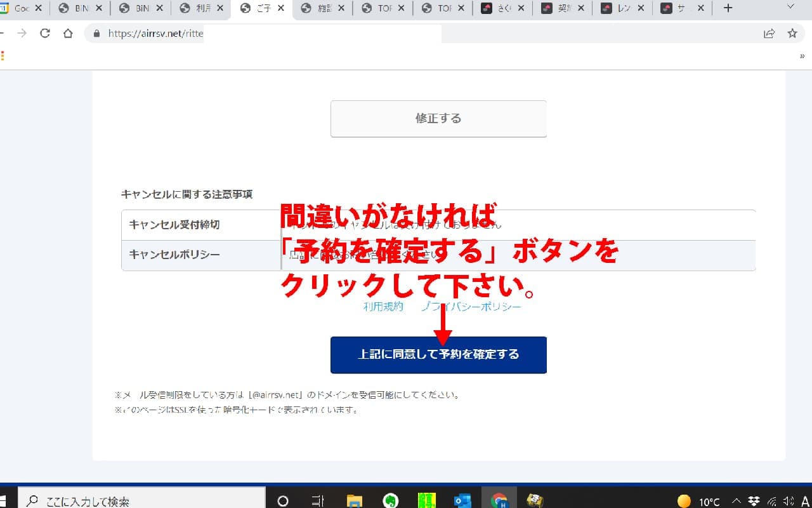This screenshot has height=508, width=812.
Task: Click the share page icon in address bar
Action: tap(769, 34)
